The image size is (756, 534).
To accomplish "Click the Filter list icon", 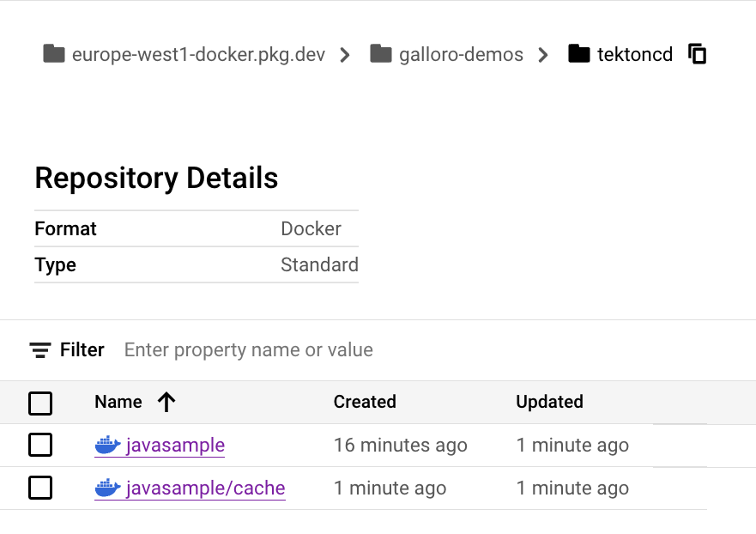I will point(40,350).
